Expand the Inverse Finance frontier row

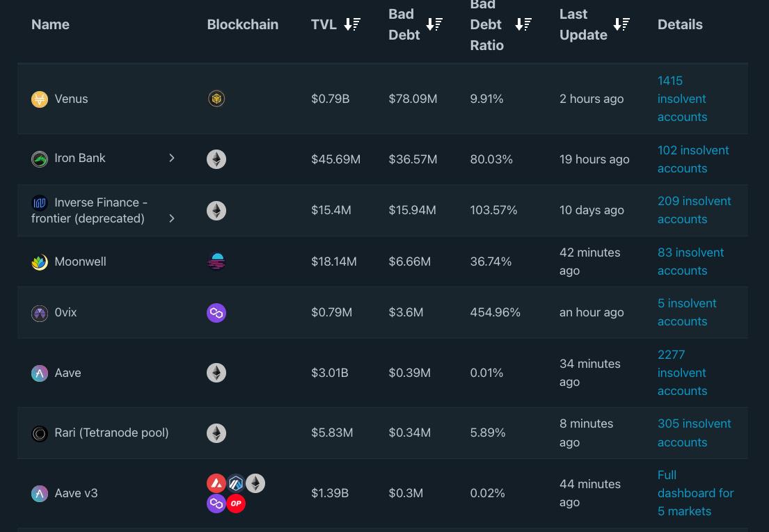pos(172,218)
